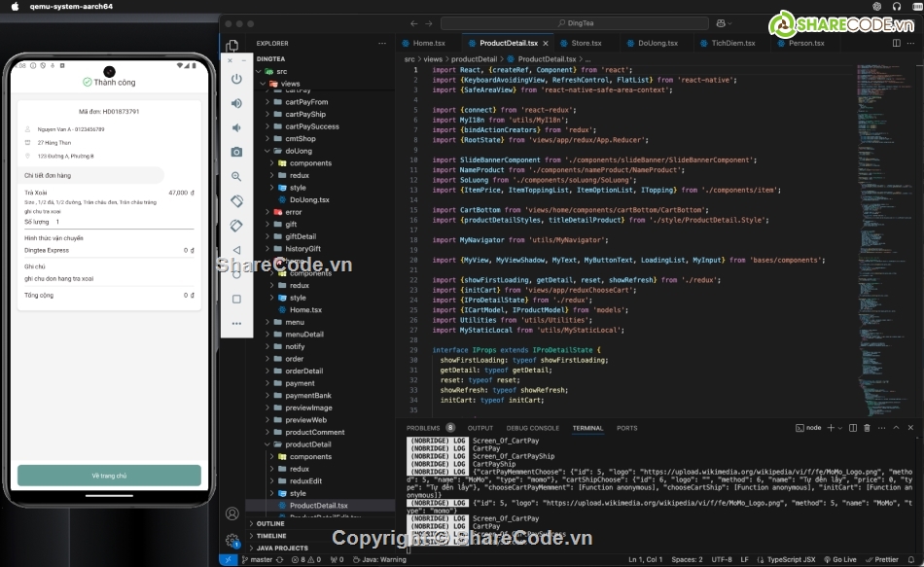Maximize the terminal panel size chevron
Viewport: 924px width, 567px height.
coord(896,428)
